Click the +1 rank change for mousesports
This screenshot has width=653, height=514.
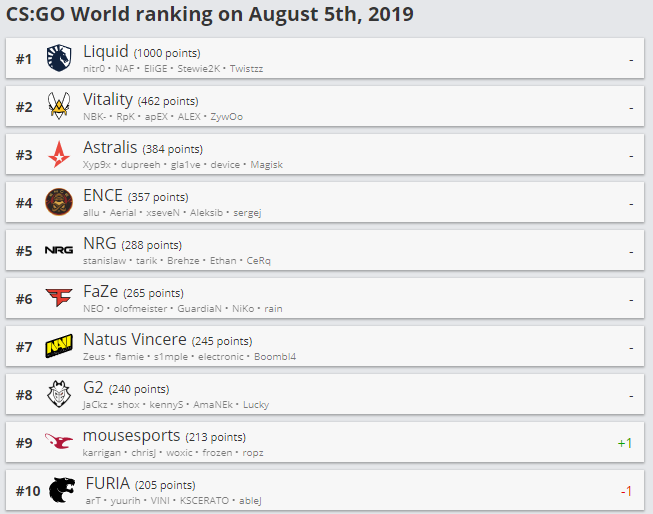pyautogui.click(x=625, y=442)
